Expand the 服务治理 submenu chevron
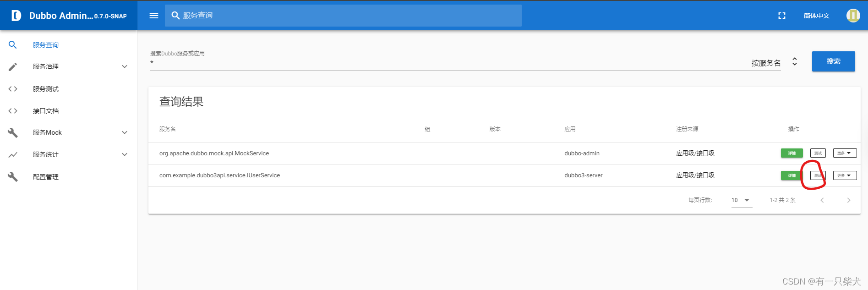 click(x=125, y=67)
